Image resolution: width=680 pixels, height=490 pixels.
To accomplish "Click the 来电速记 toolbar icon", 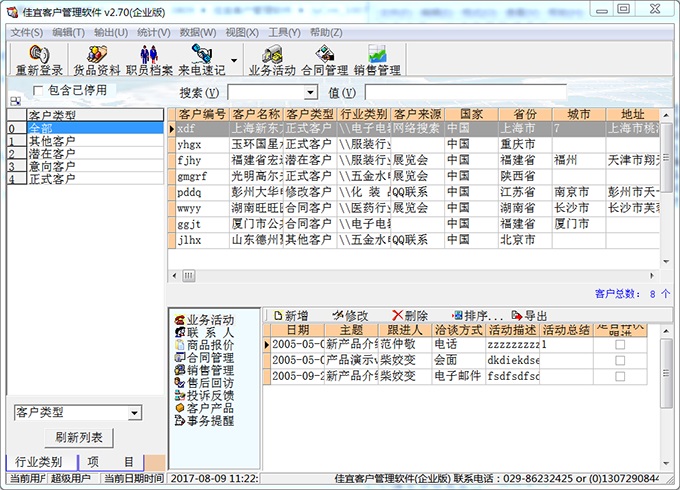I will coord(201,60).
